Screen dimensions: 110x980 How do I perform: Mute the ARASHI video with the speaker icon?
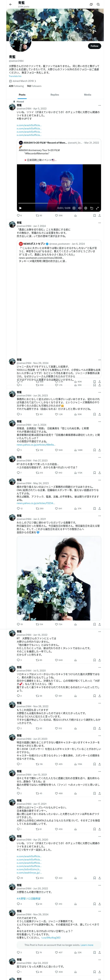point(80,208)
